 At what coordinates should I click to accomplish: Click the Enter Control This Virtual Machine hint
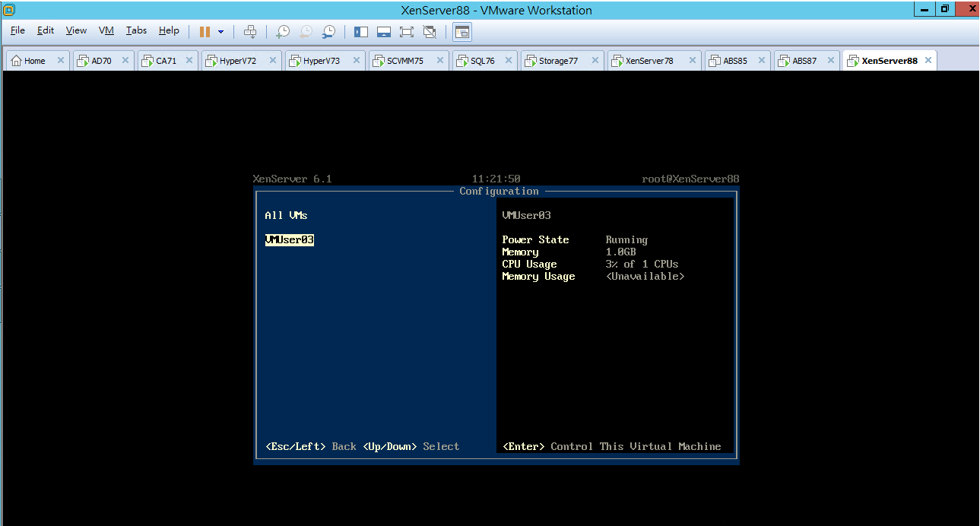click(612, 447)
